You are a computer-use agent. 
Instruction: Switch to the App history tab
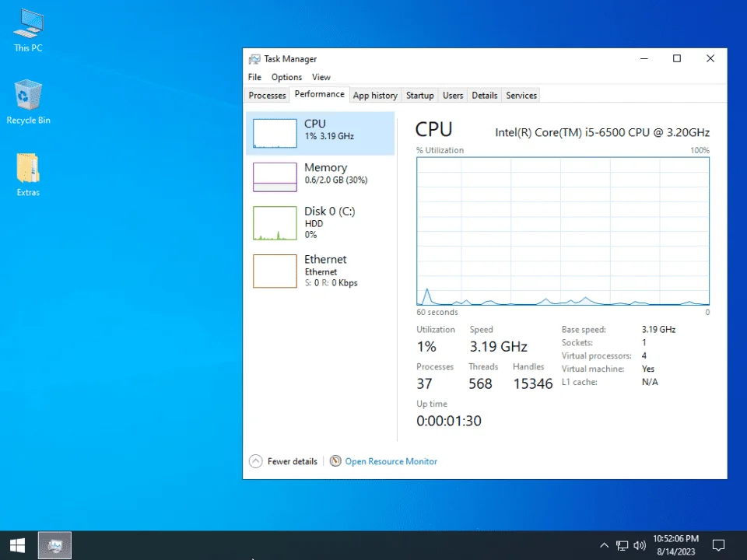click(375, 95)
